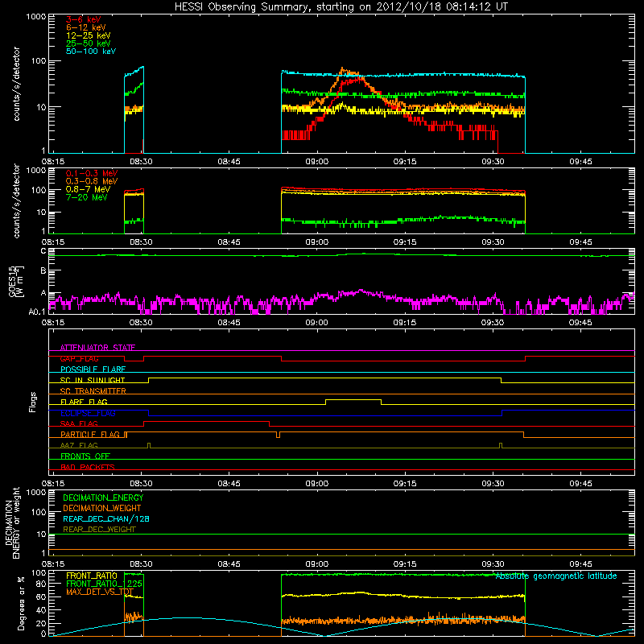Click the 0.8-7 MeV legend entry
The width and height of the screenshot is (644, 644).
click(x=88, y=189)
